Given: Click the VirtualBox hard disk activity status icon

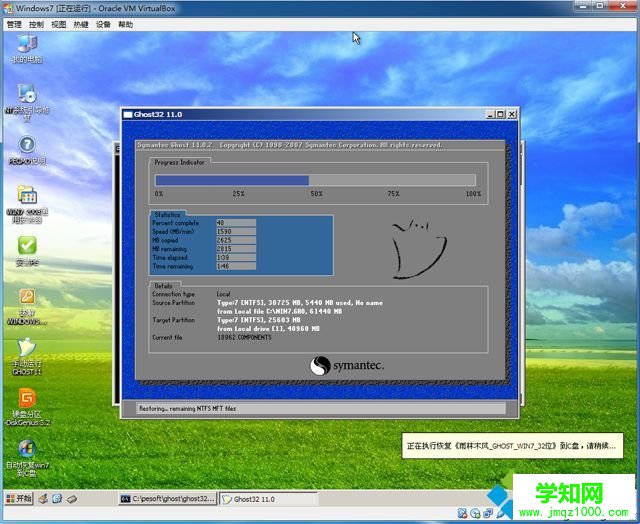Looking at the screenshot, I should [x=462, y=513].
